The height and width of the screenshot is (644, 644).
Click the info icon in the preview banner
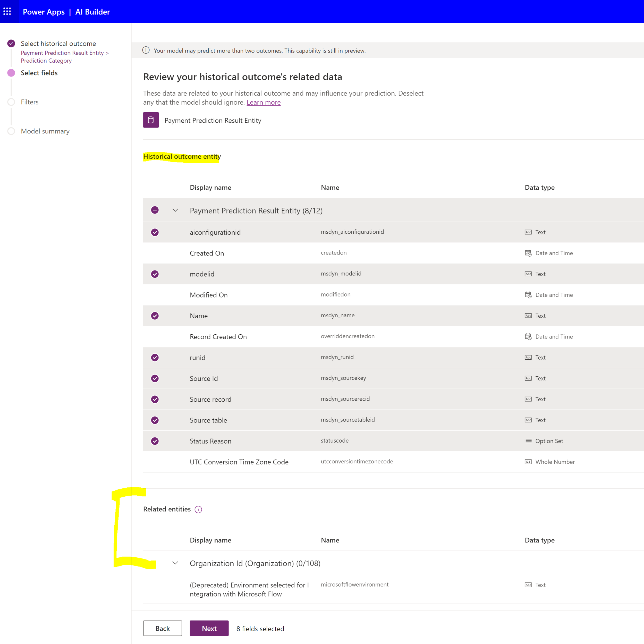click(x=146, y=50)
